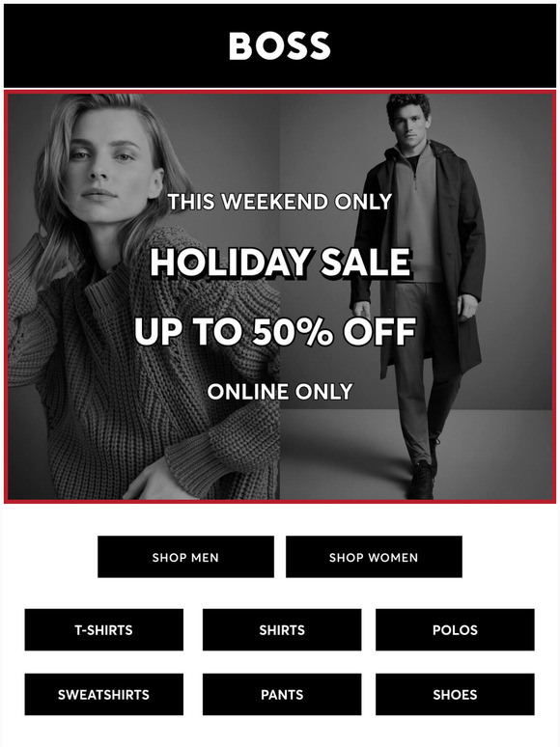Choose the Polos category button
This screenshot has width=560, height=747.
coord(455,630)
